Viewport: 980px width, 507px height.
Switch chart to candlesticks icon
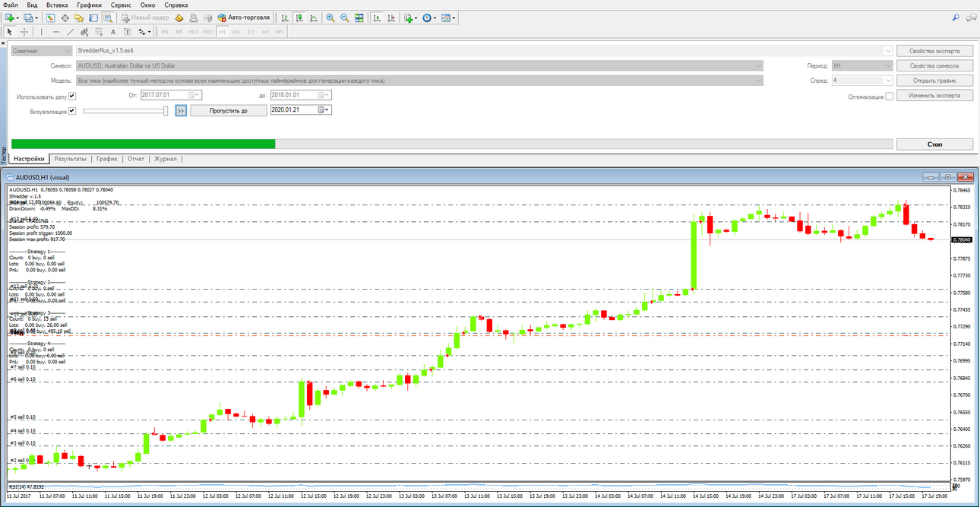coord(299,17)
